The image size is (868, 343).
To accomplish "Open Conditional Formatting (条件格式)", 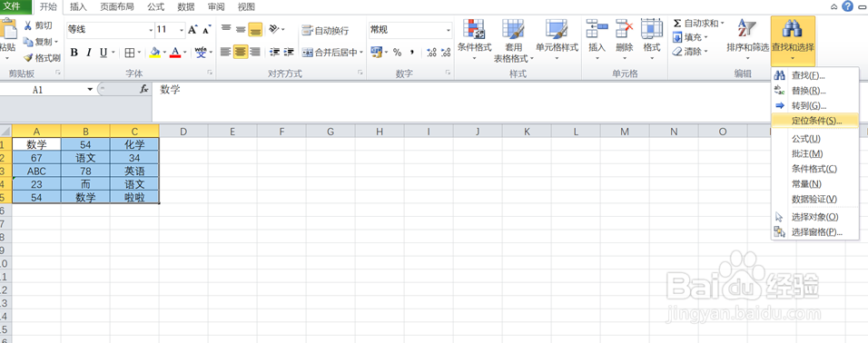I will [x=475, y=39].
